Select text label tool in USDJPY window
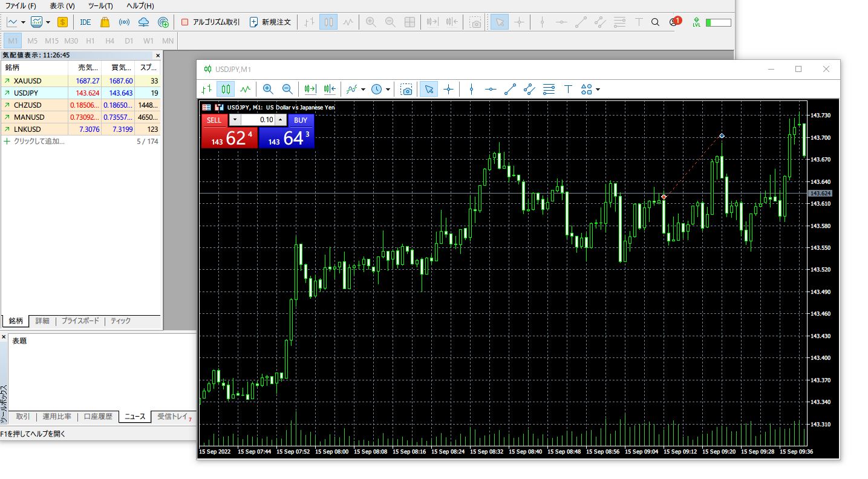Screen dimensions: 868x479 point(568,90)
